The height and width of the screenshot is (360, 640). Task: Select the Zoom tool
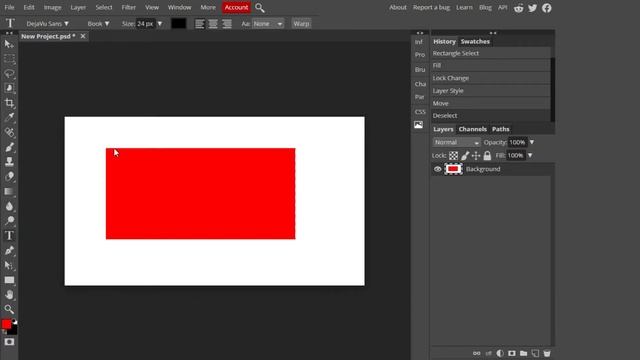pyautogui.click(x=9, y=309)
